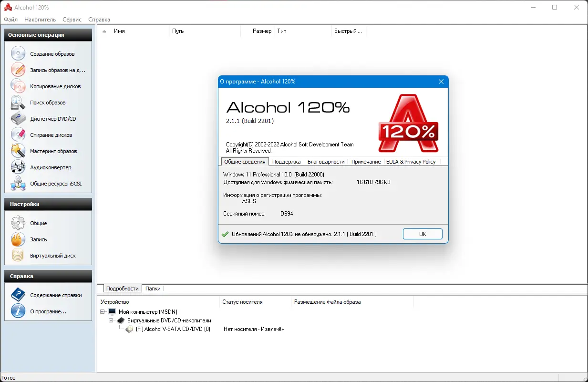Click the Audio Converter notes icon
Screen dimensions: 588x382
click(18, 167)
